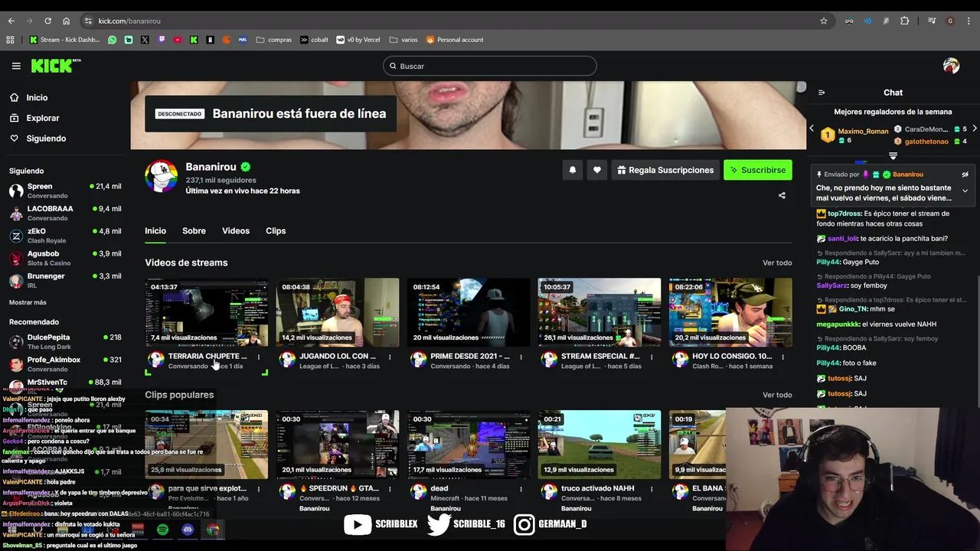The height and width of the screenshot is (551, 980).
Task: Play the PRIME DESDE 2021 video thumbnail
Action: (469, 312)
